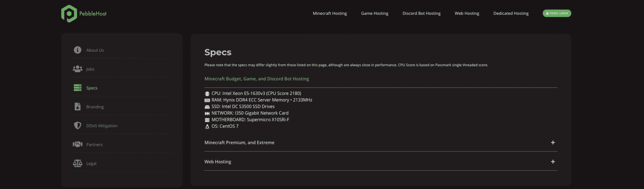
Task: Click the PebbleHost hexagon logo
Action: coord(69,14)
